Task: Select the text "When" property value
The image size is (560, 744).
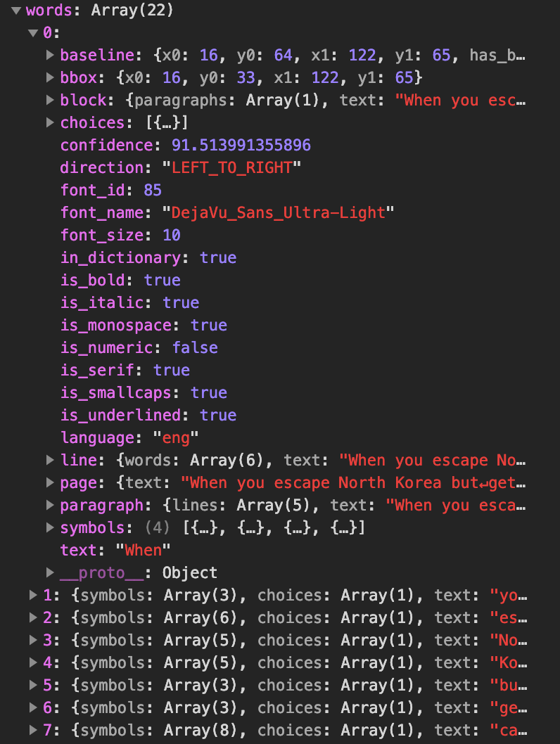Action: tap(144, 550)
